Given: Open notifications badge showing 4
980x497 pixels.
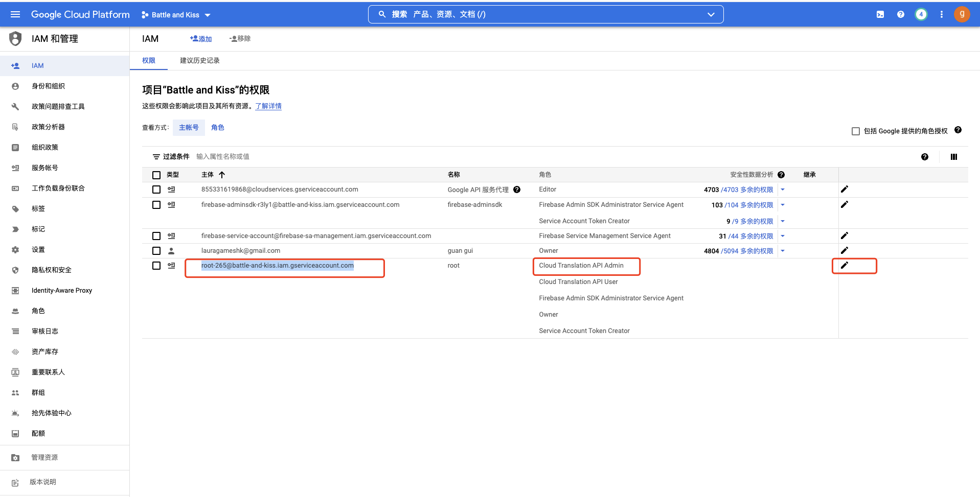Looking at the screenshot, I should [921, 14].
